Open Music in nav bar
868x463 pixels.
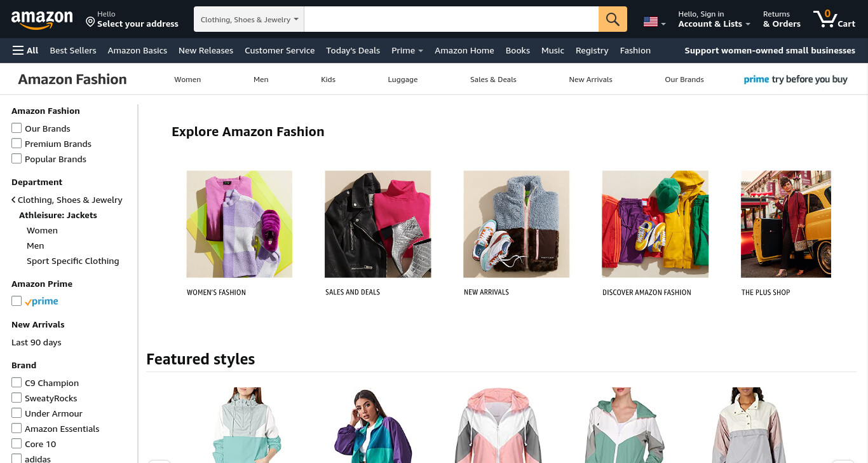point(553,50)
